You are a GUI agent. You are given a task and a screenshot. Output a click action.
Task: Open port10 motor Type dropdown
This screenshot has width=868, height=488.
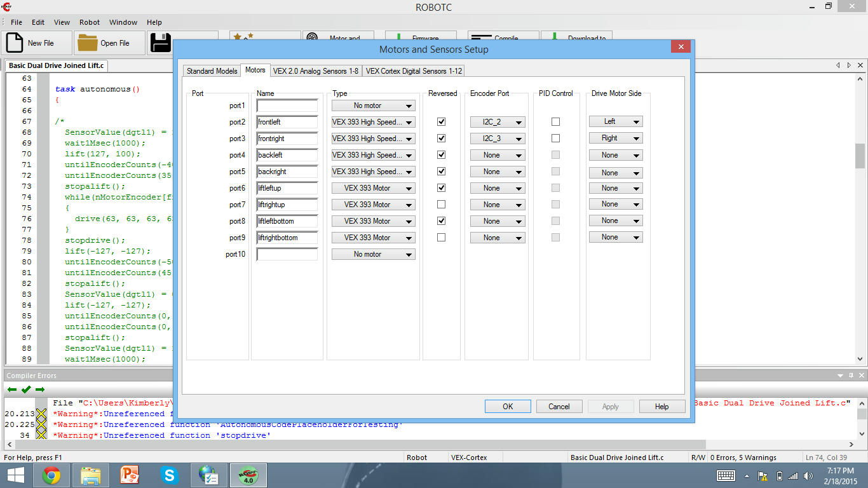tap(374, 254)
